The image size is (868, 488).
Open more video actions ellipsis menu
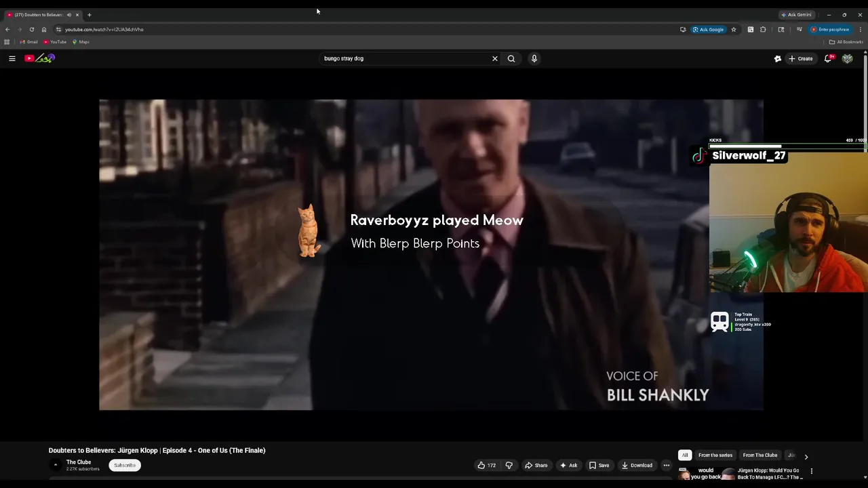pyautogui.click(x=666, y=466)
